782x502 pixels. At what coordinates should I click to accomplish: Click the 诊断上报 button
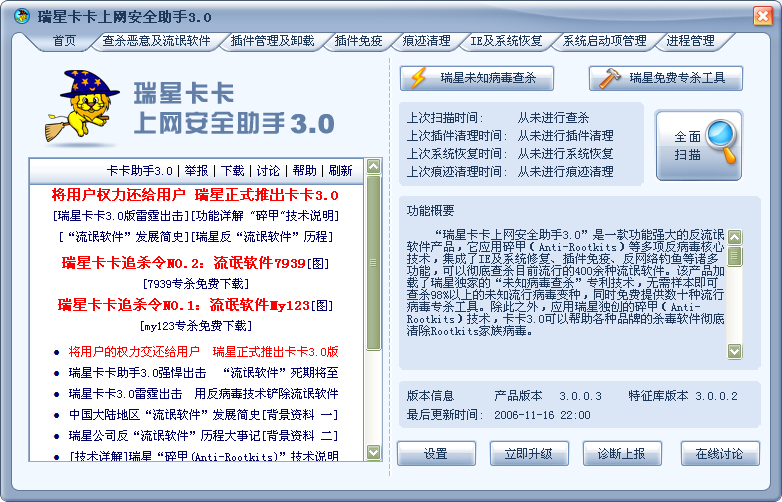[622, 454]
